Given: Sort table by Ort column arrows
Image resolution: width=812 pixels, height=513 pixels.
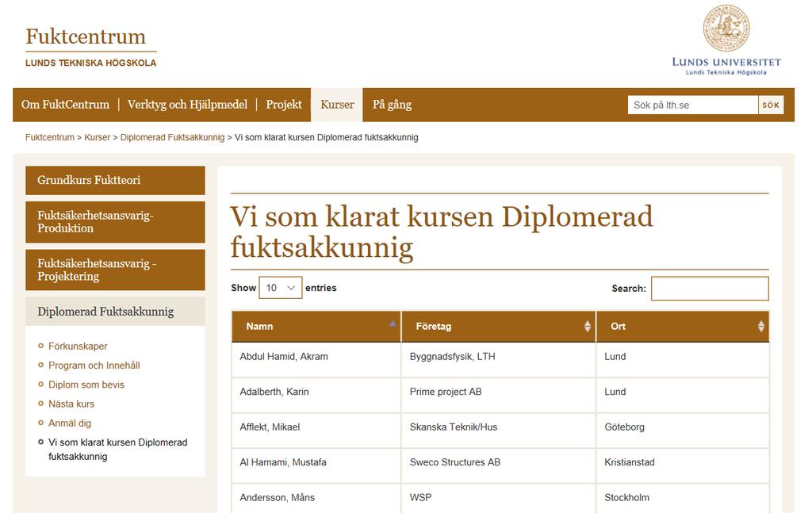Looking at the screenshot, I should 760,326.
